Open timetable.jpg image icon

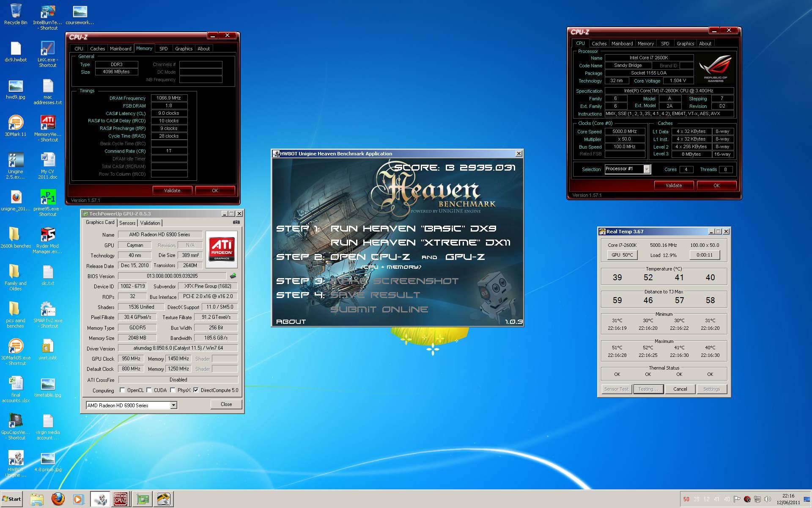[x=48, y=387]
